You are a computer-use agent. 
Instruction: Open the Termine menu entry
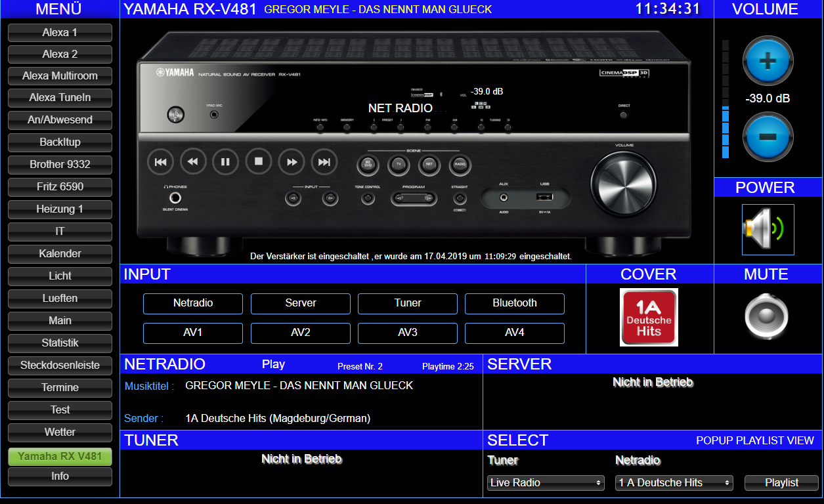60,388
